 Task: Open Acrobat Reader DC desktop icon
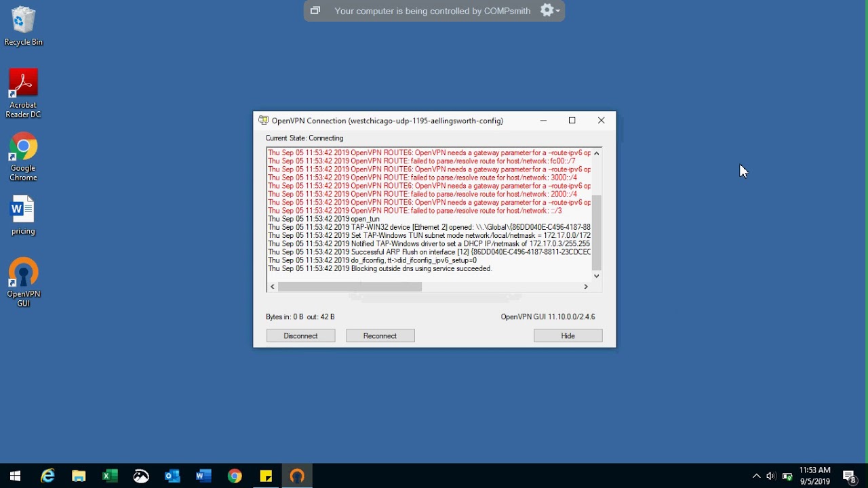pos(23,93)
